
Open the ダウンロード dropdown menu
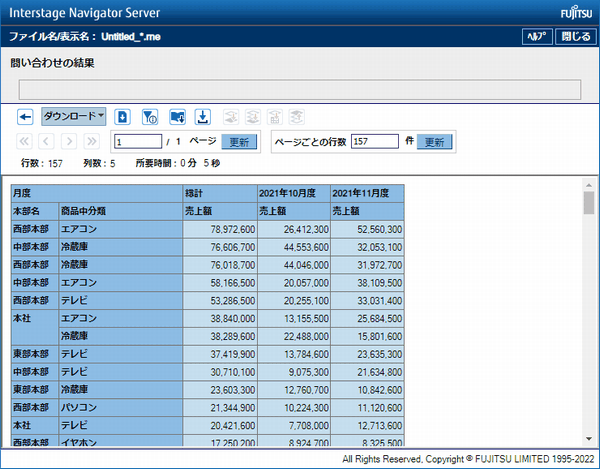74,116
